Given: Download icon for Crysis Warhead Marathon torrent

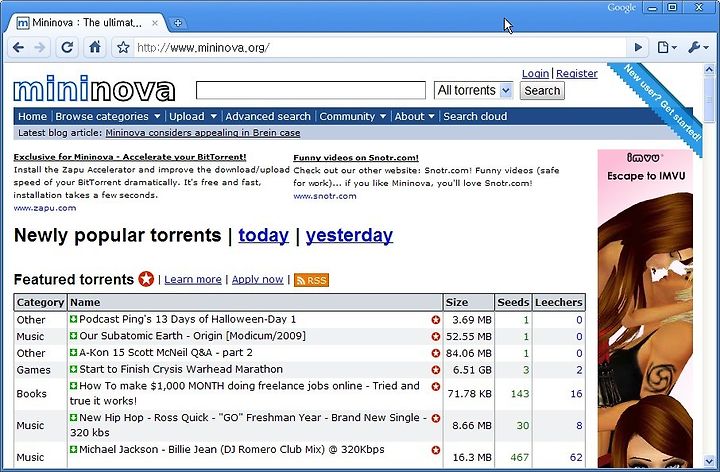Looking at the screenshot, I should pos(73,369).
